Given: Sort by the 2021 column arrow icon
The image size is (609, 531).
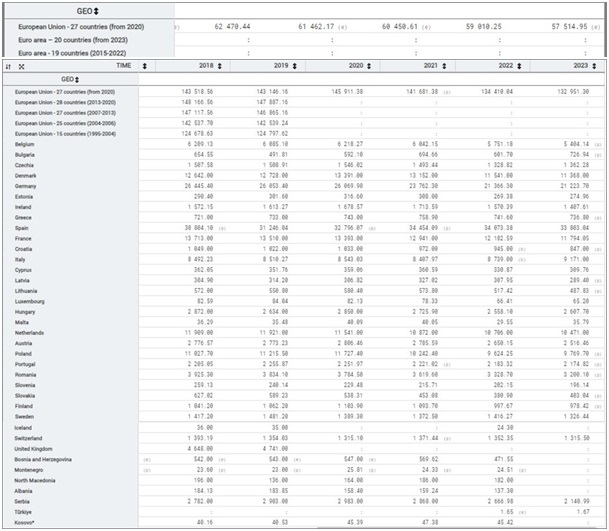Looking at the screenshot, I should point(447,65).
